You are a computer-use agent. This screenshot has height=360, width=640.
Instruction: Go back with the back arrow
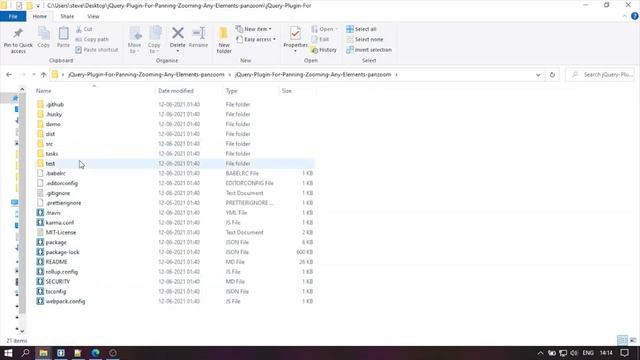(x=9, y=75)
